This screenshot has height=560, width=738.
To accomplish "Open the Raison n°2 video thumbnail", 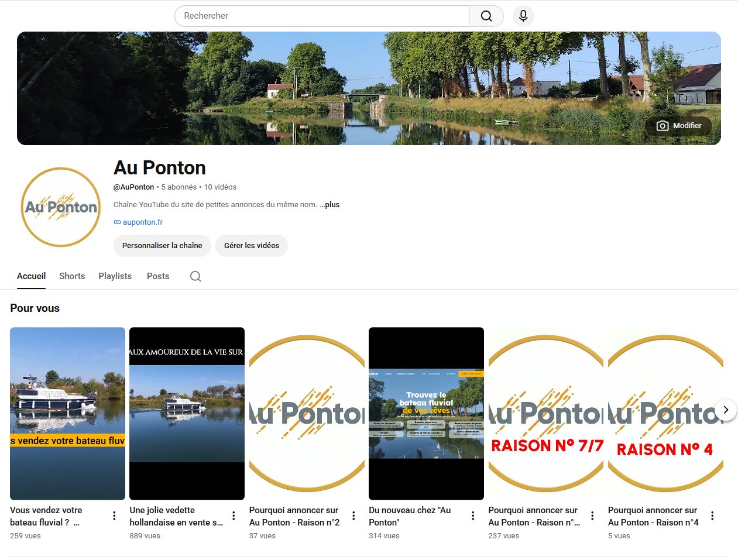I will tap(307, 413).
